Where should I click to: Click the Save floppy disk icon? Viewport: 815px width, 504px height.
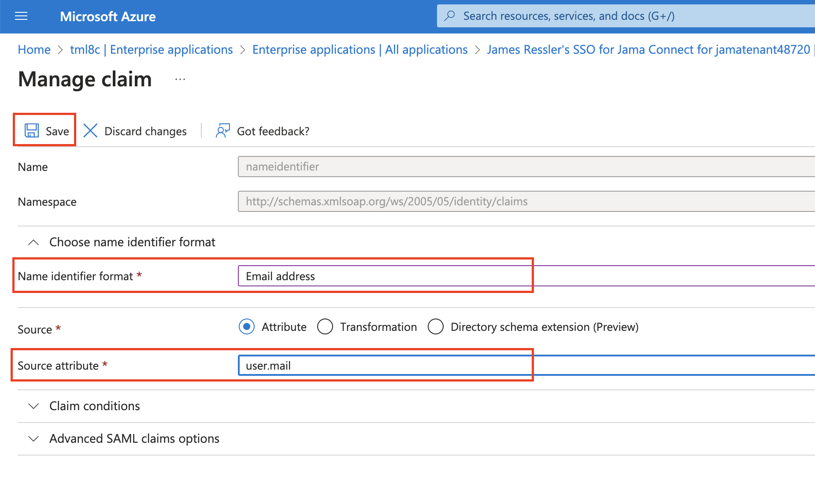tap(31, 131)
